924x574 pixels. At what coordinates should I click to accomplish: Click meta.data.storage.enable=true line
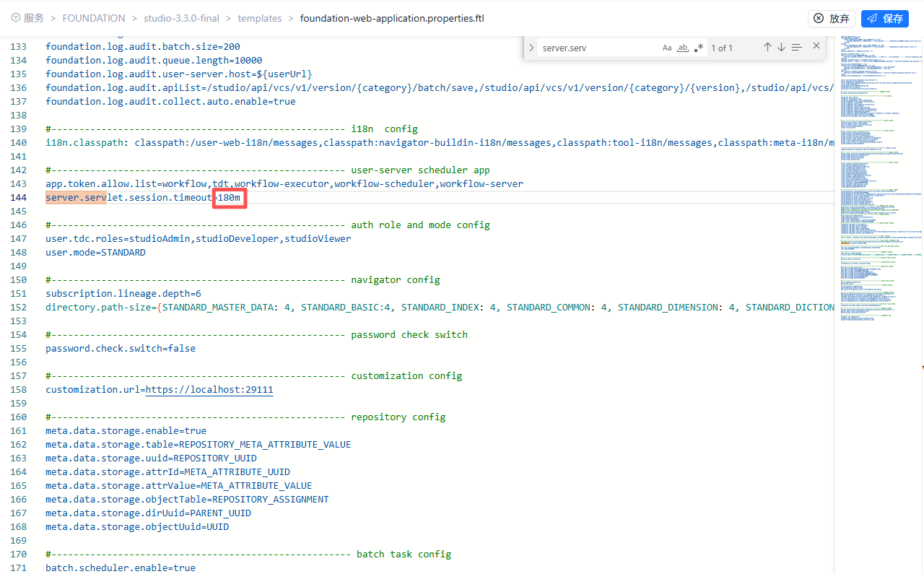point(126,431)
